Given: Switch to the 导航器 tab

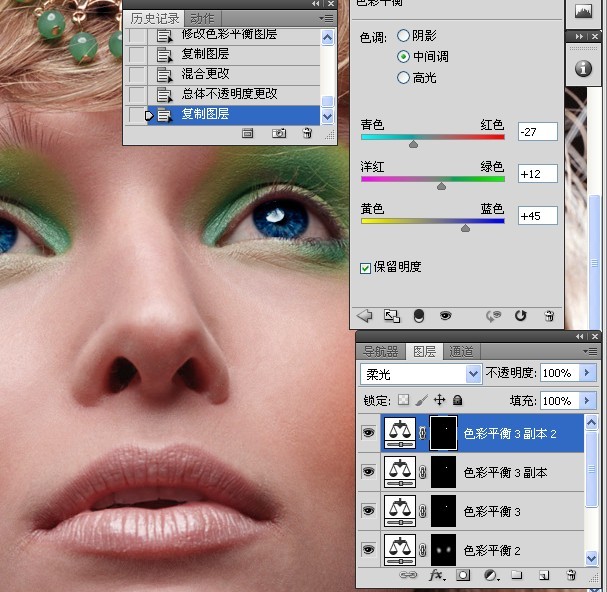Looking at the screenshot, I should click(x=381, y=351).
